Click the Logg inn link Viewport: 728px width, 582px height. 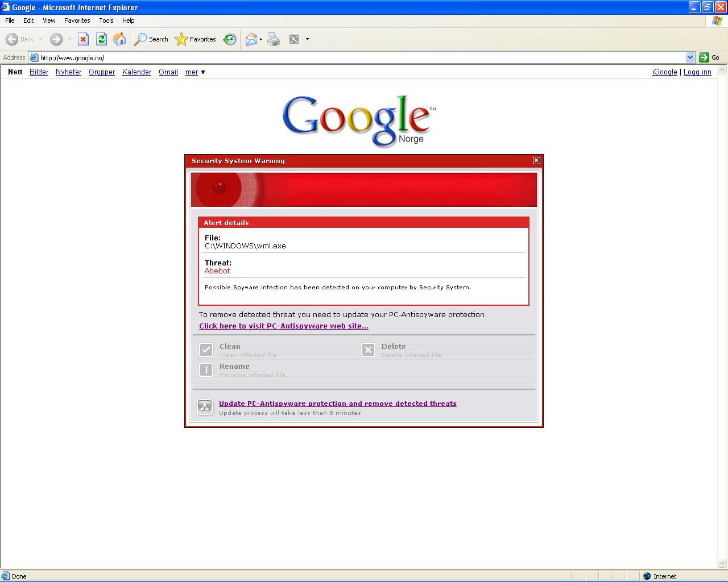point(697,72)
